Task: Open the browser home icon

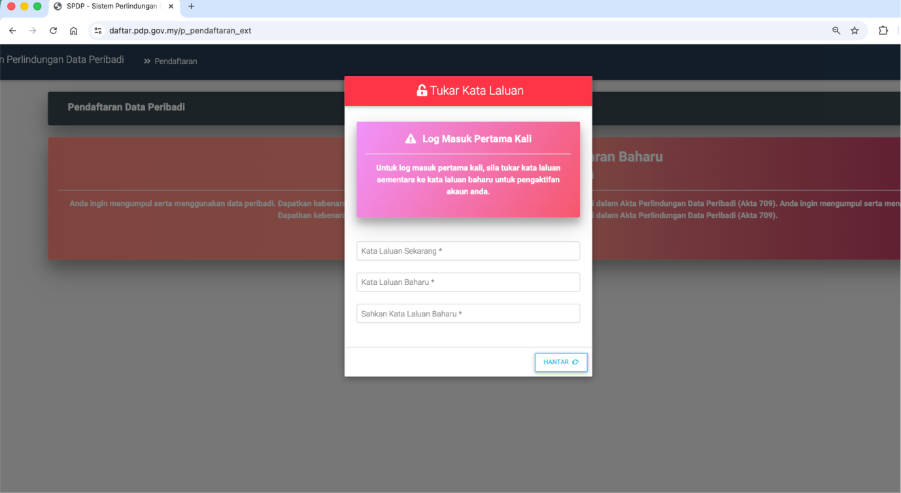Action: coord(74,30)
